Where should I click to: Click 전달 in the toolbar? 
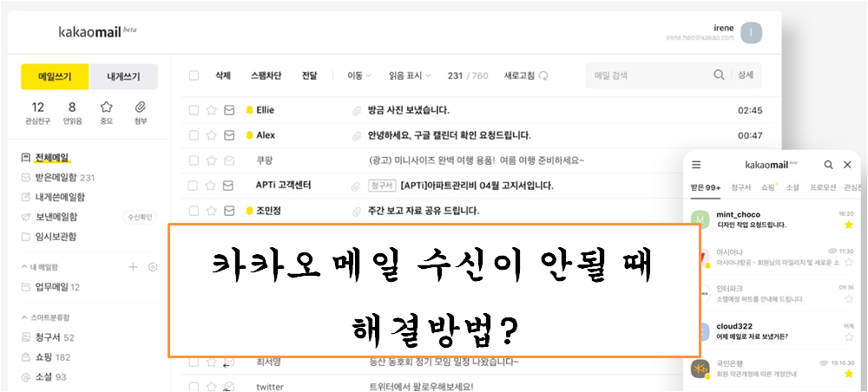[x=310, y=75]
